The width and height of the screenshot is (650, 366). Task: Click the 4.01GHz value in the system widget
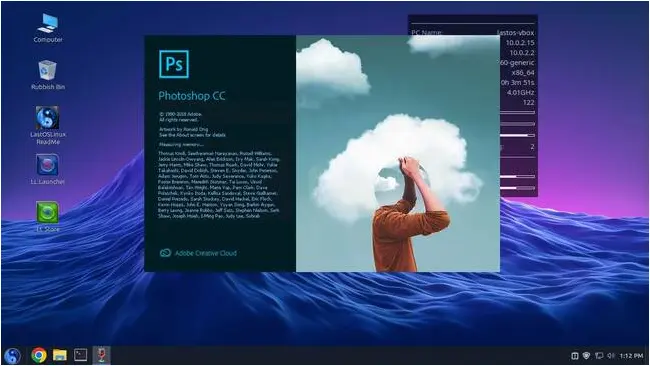[x=521, y=92]
